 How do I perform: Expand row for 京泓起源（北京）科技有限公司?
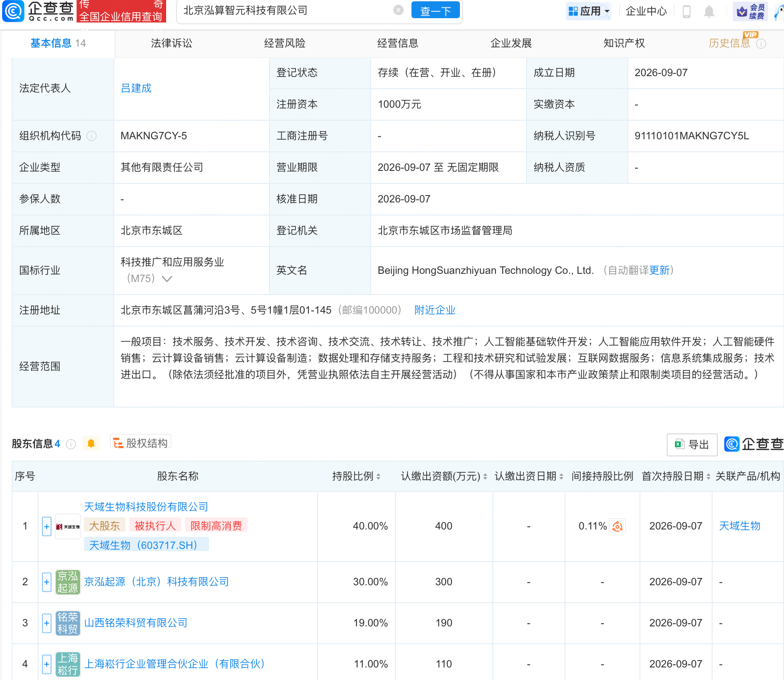(47, 582)
